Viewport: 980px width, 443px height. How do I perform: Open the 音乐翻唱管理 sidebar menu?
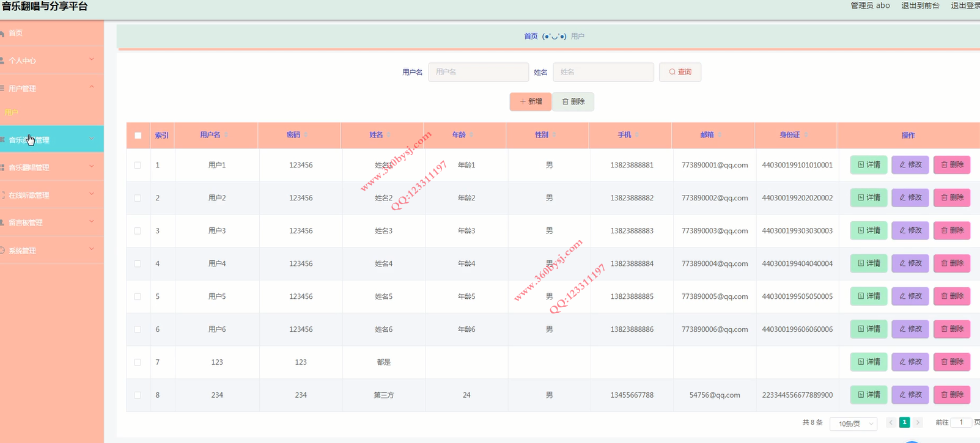click(x=51, y=167)
